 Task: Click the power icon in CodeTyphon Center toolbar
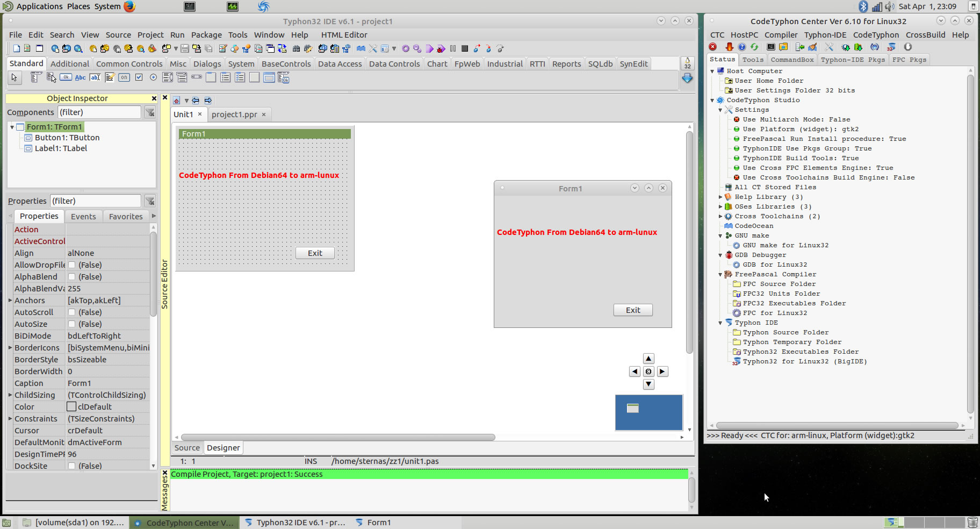click(x=908, y=47)
